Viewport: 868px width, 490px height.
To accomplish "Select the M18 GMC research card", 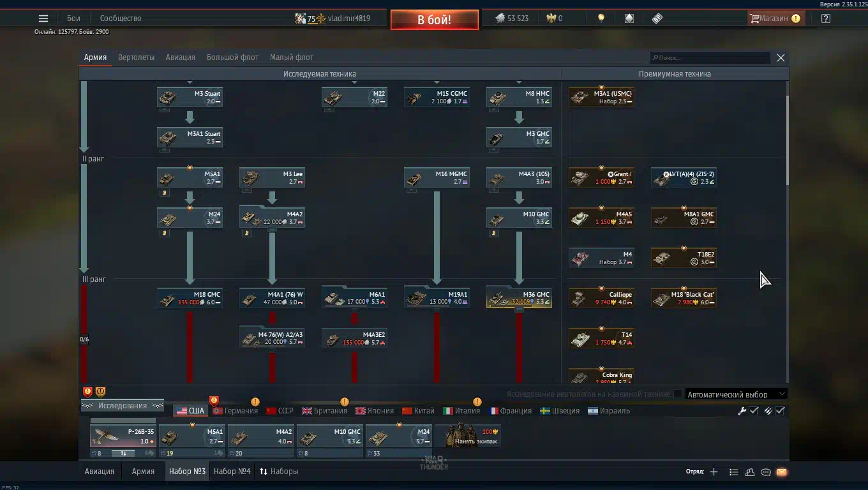I will tap(190, 299).
